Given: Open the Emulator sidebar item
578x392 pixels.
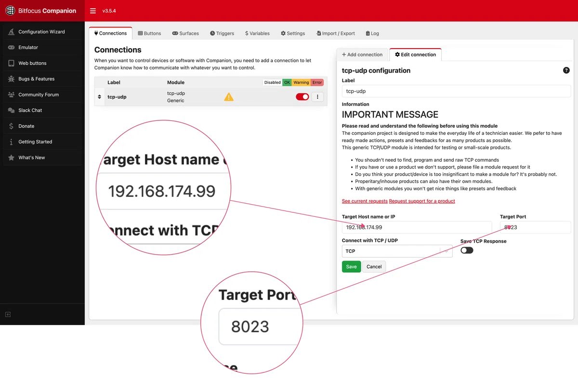Looking at the screenshot, I should tap(42, 47).
